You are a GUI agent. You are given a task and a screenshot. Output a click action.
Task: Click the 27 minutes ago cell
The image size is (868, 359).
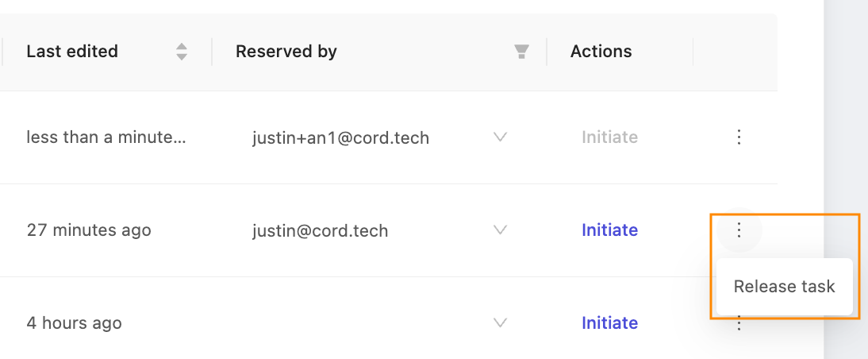pos(89,230)
